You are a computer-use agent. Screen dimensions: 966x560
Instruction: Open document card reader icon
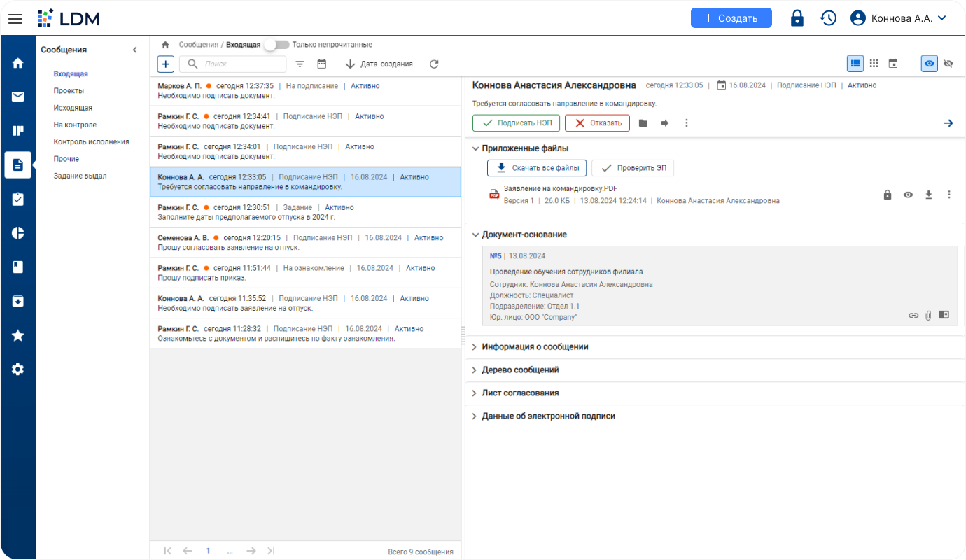point(944,315)
